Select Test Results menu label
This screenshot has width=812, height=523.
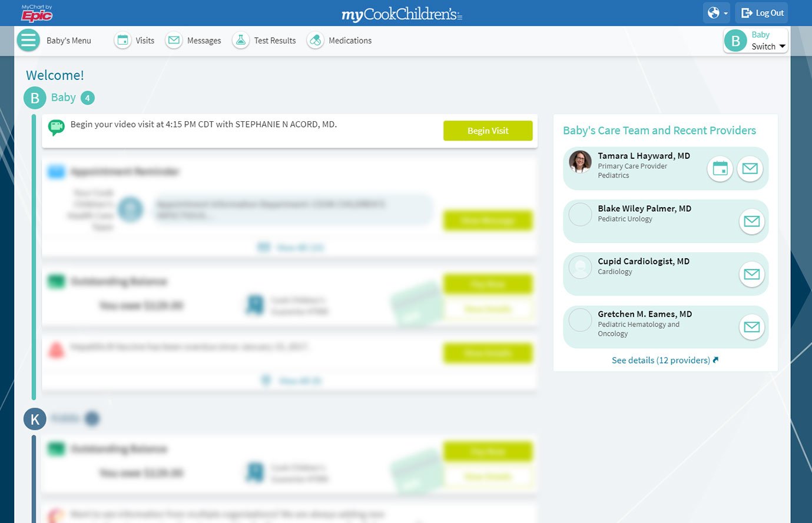tap(275, 41)
